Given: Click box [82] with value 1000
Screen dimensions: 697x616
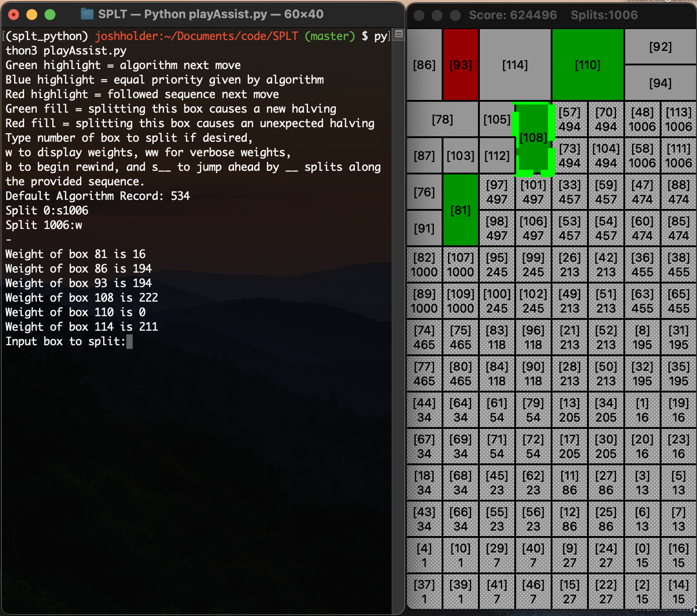Looking at the screenshot, I should pyautogui.click(x=424, y=264).
